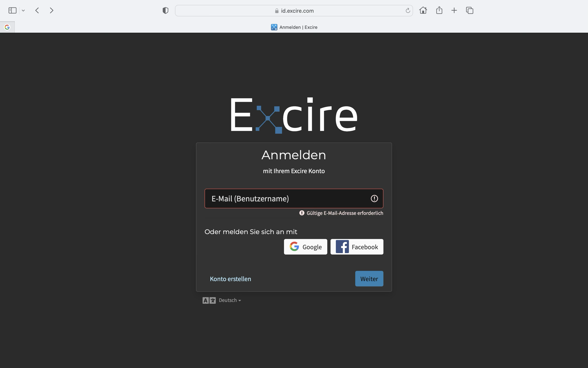Open the sidebar options chevron
Image resolution: width=588 pixels, height=368 pixels.
point(23,10)
